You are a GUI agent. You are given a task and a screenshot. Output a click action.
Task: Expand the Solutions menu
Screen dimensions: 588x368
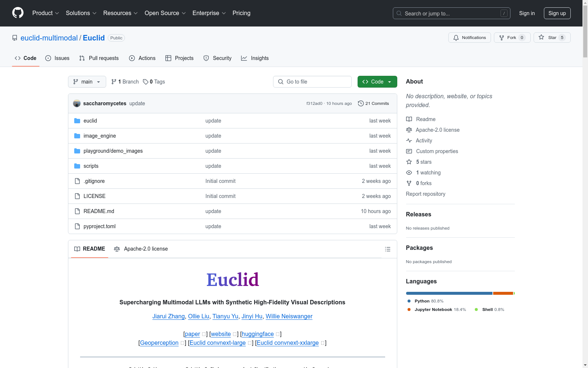(x=81, y=13)
